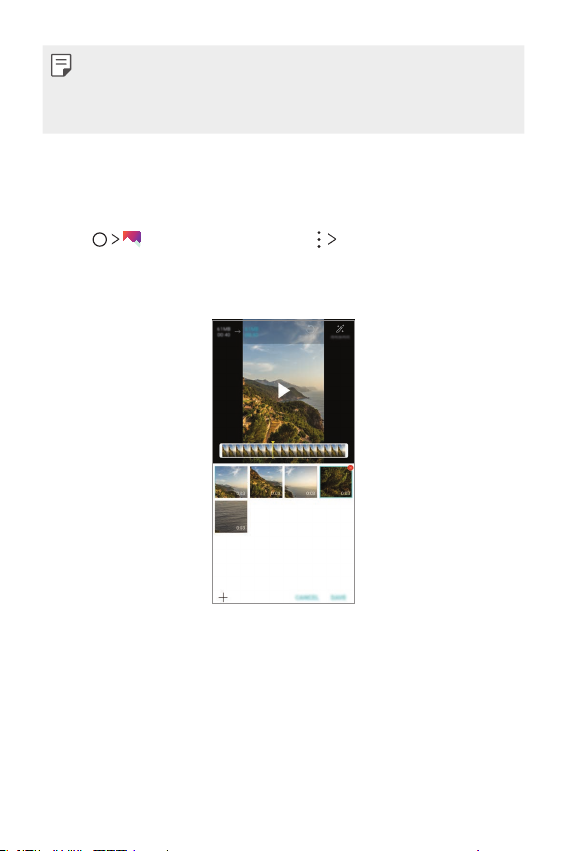Select the highlighted forest clip thumbnail
The height and width of the screenshot is (851, 568).
coord(336,482)
